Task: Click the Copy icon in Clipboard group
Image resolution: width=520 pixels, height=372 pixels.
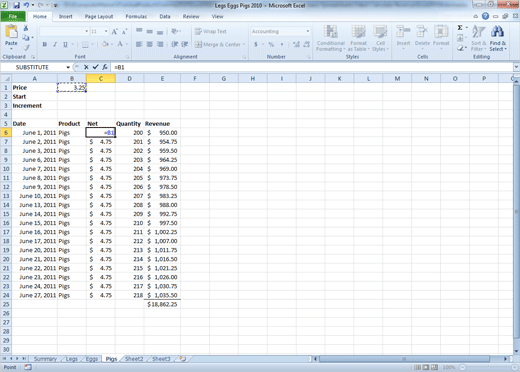Action: pos(26,38)
